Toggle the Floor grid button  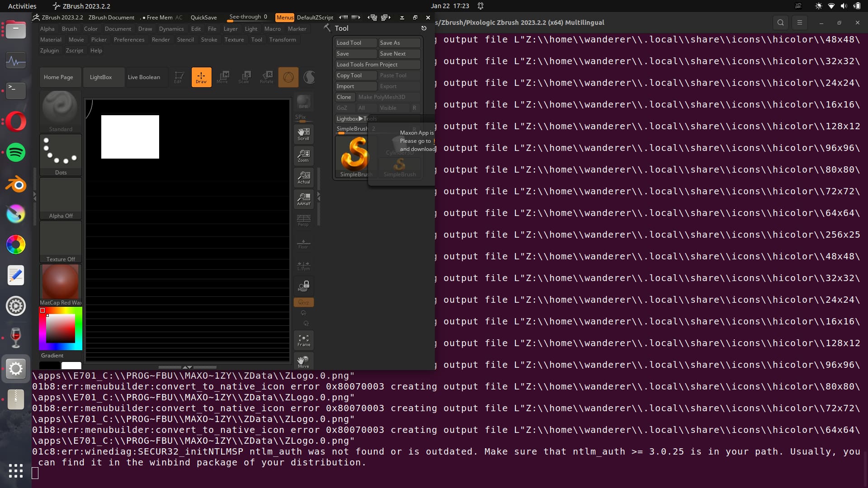[303, 244]
